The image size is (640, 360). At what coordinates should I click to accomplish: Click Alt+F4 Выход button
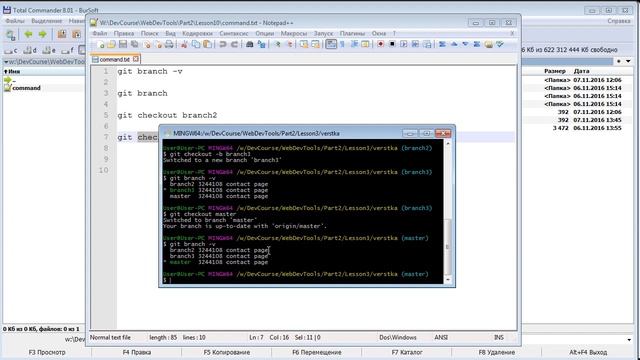pyautogui.click(x=588, y=352)
